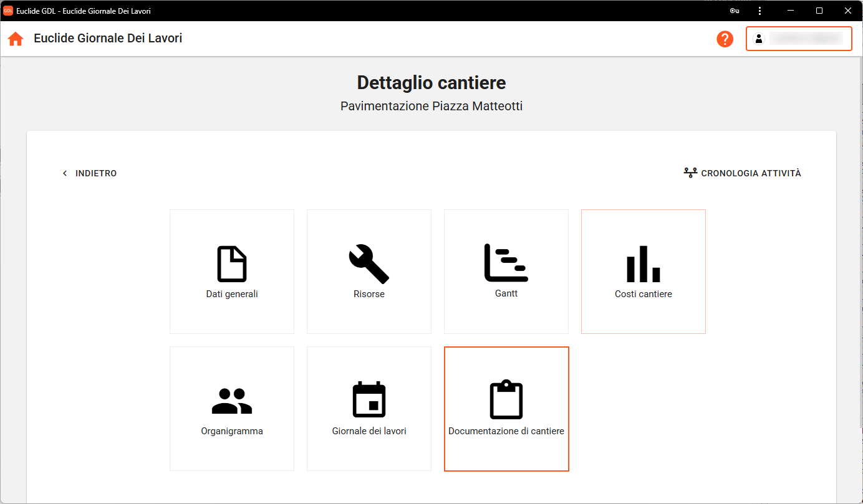Click the user profile silhouette icon

(759, 39)
